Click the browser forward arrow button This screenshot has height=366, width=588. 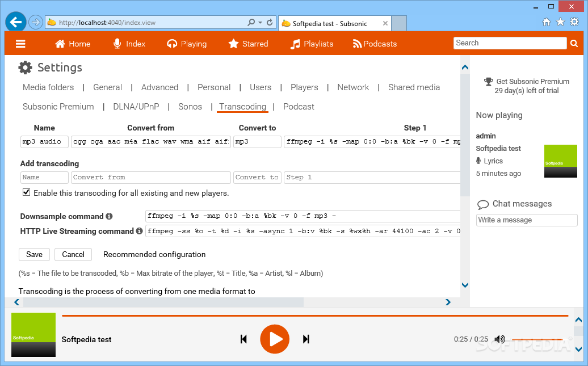36,23
